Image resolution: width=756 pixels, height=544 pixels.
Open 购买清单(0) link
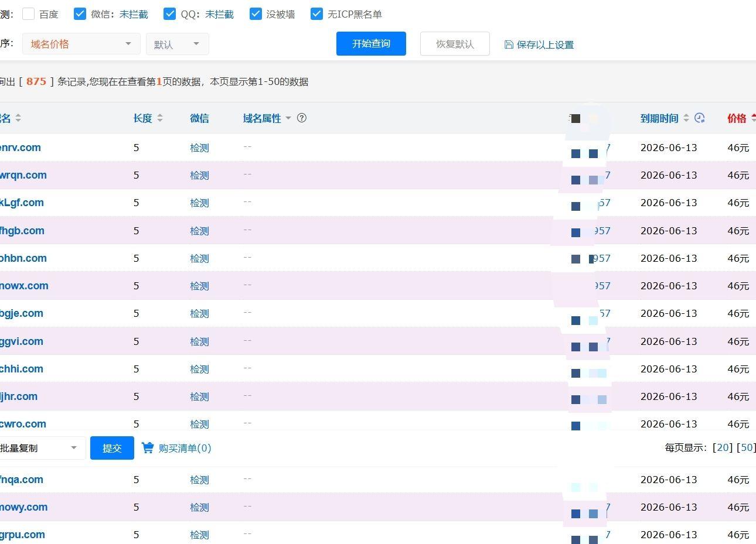click(185, 448)
